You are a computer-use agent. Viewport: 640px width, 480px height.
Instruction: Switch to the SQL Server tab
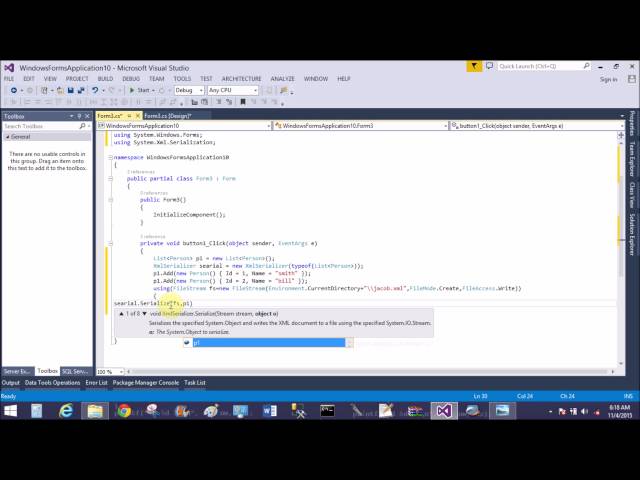76,371
